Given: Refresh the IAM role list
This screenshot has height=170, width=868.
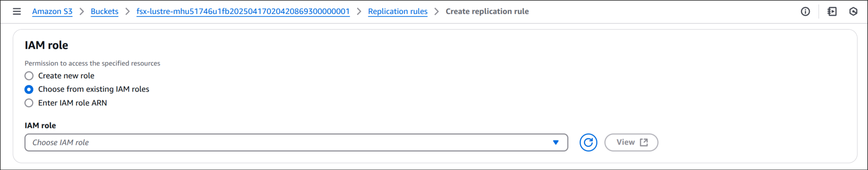Looking at the screenshot, I should (x=588, y=142).
